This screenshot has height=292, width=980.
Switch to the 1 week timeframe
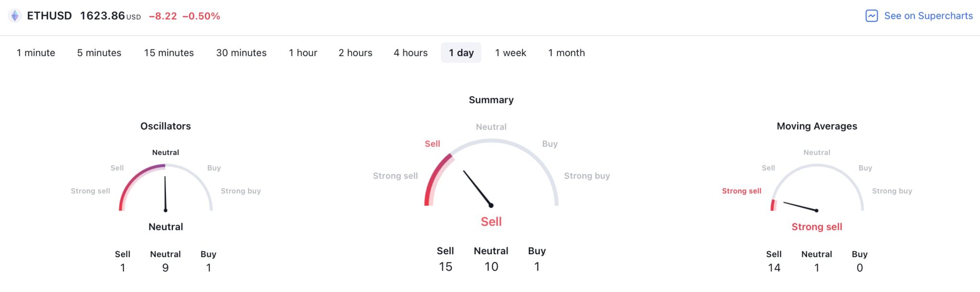pos(511,53)
